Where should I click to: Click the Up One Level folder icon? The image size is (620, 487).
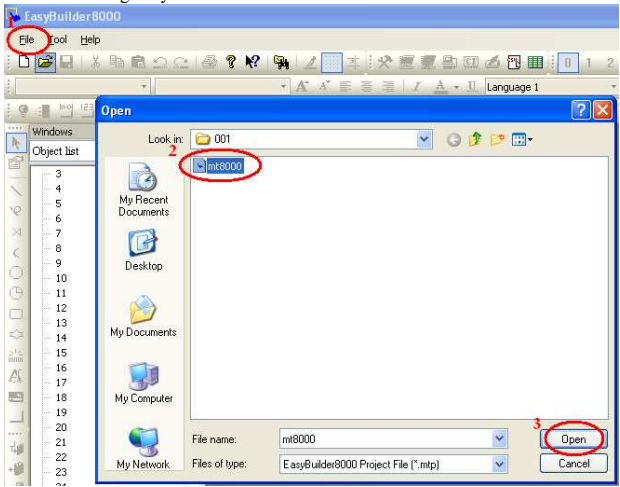(475, 139)
